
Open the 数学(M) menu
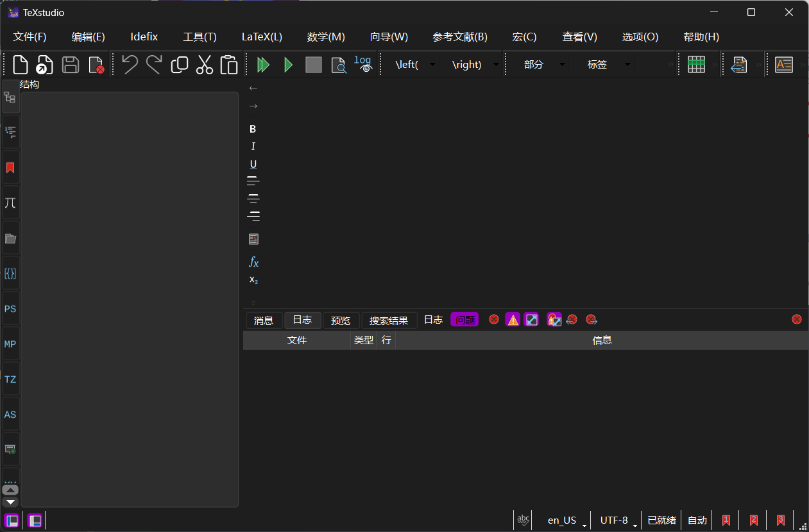tap(326, 37)
